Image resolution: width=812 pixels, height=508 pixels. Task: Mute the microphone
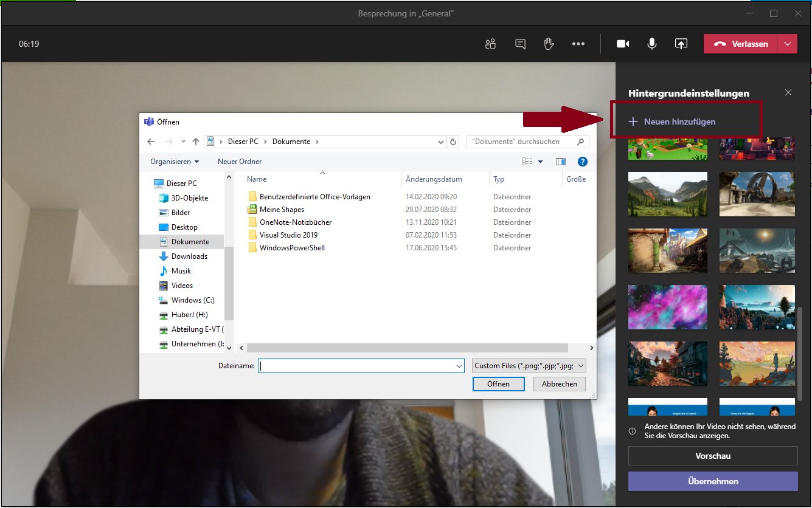pos(651,44)
